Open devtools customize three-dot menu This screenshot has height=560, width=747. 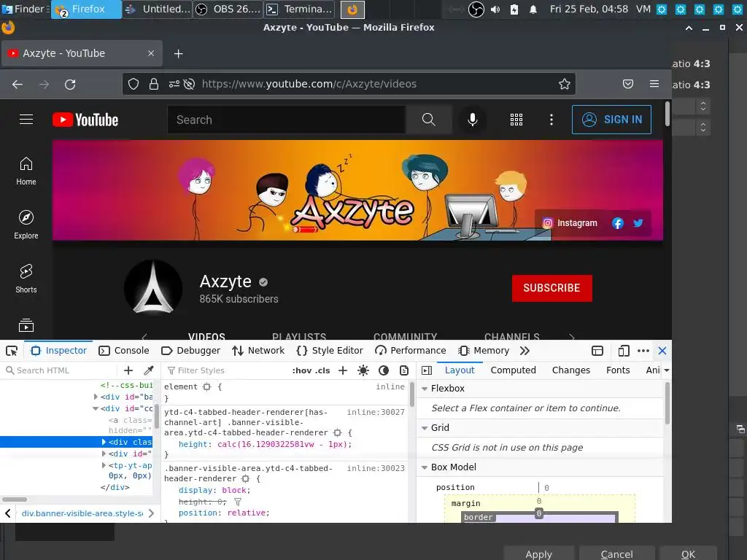tap(643, 351)
